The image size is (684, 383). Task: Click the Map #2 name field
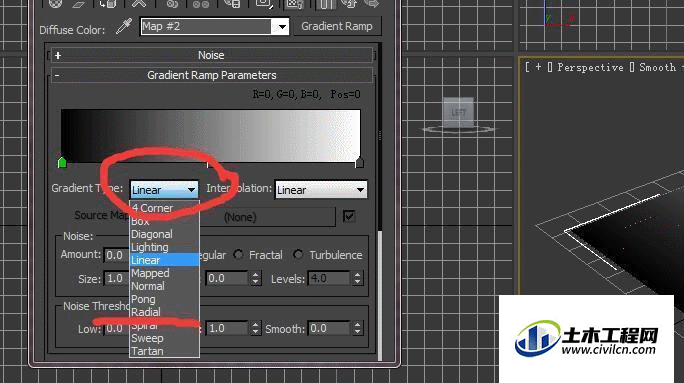tap(205, 27)
